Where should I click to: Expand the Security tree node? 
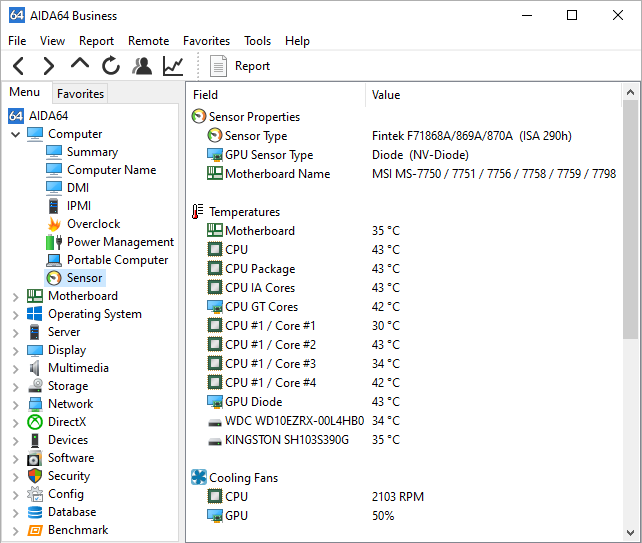coord(16,477)
